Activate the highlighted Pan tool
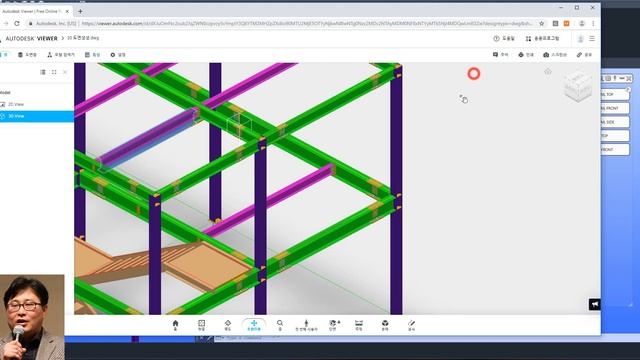Screen dimensions: 640x360 coord(254,325)
